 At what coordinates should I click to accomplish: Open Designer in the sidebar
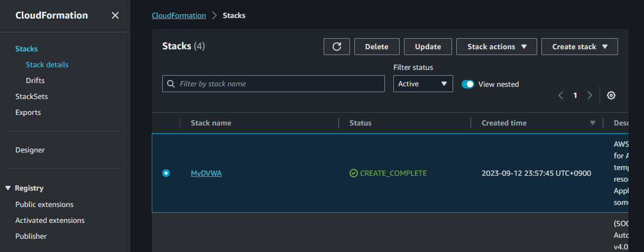point(30,150)
